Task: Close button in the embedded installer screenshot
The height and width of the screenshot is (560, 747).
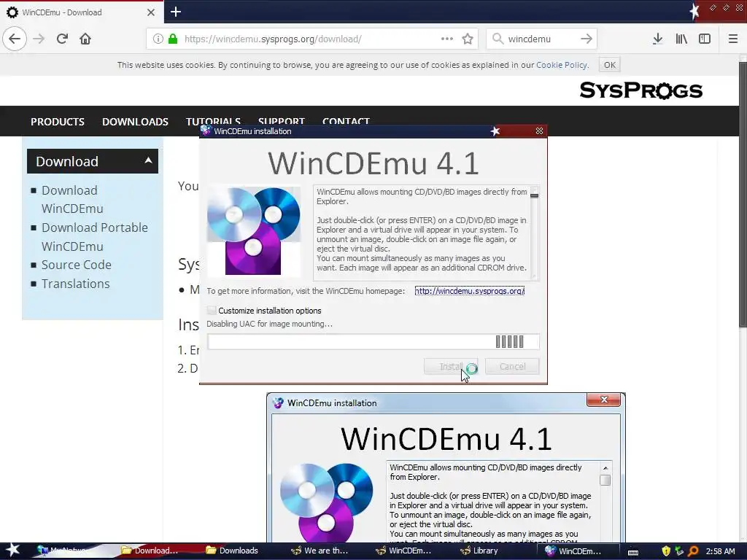Action: pyautogui.click(x=603, y=400)
